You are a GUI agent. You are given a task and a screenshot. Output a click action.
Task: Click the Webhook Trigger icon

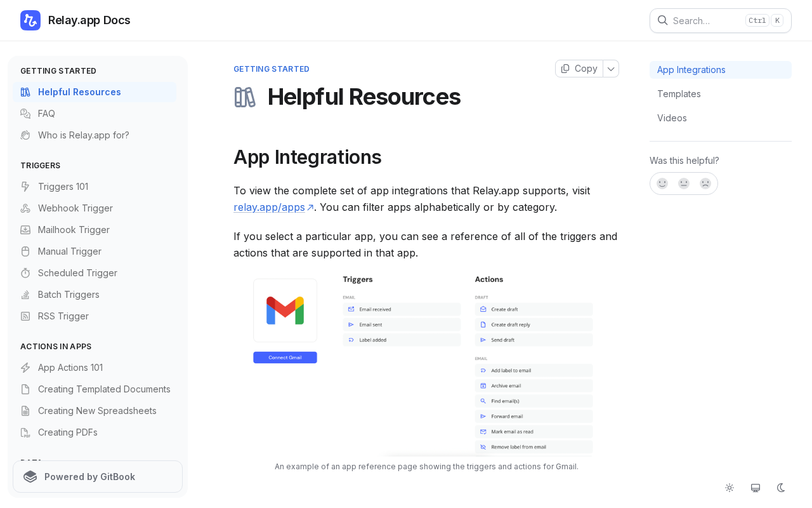coord(25,208)
